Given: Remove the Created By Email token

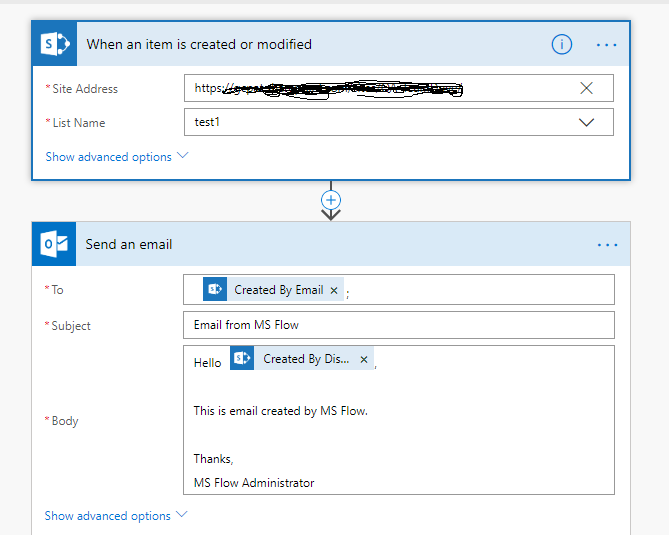Looking at the screenshot, I should click(x=334, y=290).
